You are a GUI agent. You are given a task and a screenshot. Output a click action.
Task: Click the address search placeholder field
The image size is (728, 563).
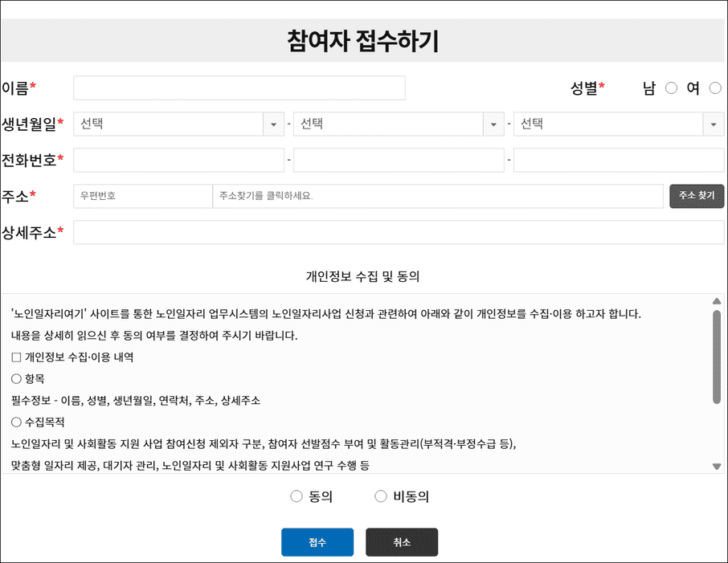coord(438,195)
